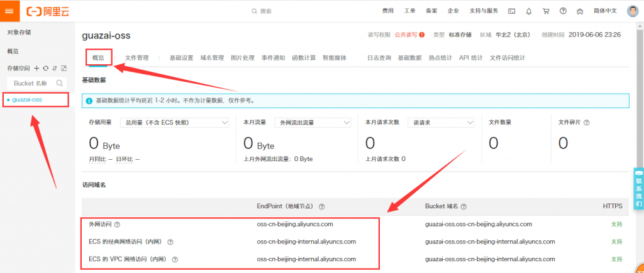Add a new bucket with plus icon

36,68
